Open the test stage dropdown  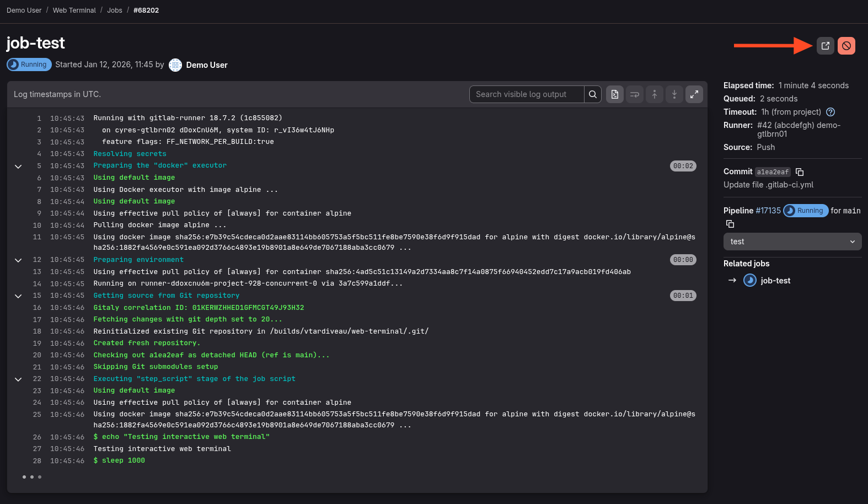click(792, 242)
